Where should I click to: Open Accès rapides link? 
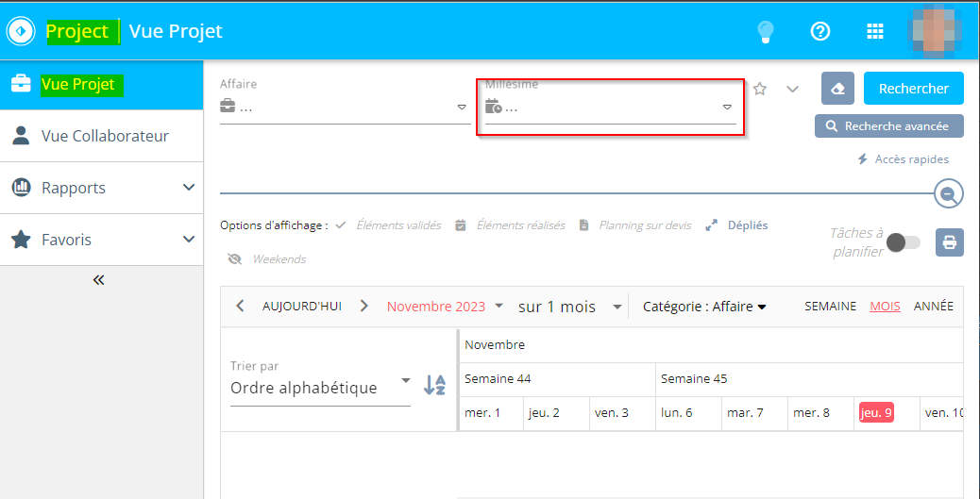903,159
